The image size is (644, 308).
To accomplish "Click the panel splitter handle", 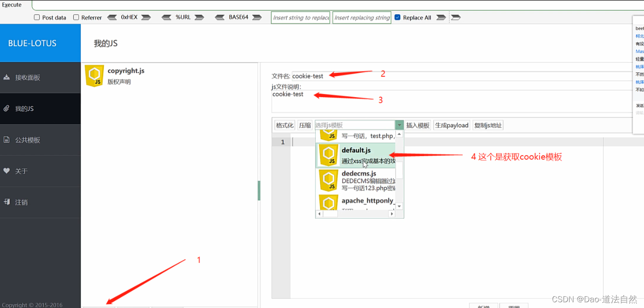I will click(x=259, y=191).
